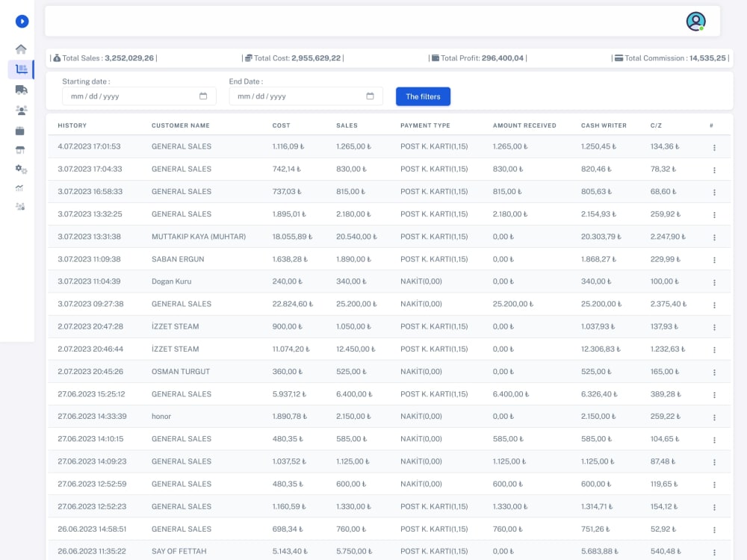
Task: Open row menu for 2.07.2023 20:46:44 sale
Action: click(714, 350)
